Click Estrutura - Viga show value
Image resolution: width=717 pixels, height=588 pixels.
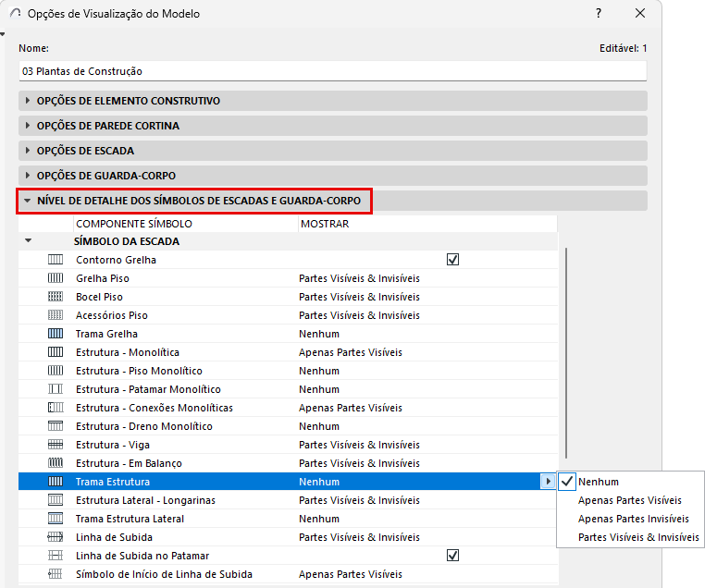point(359,444)
